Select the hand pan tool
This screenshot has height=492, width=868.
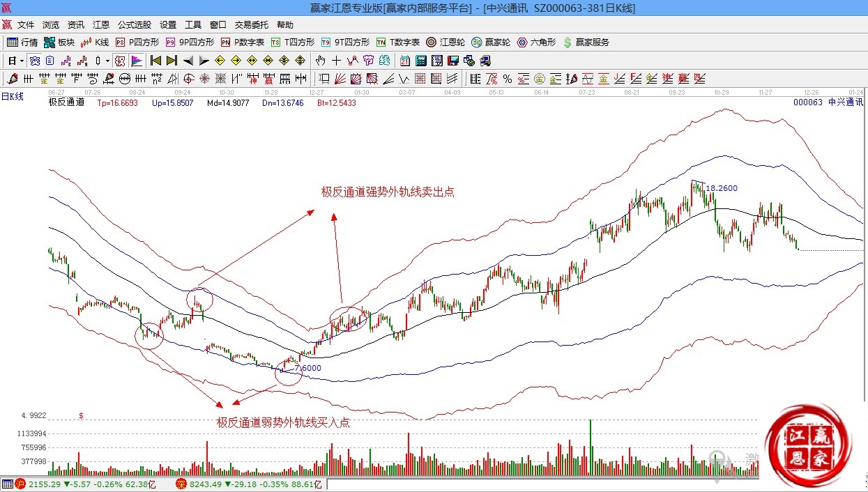(x=320, y=61)
